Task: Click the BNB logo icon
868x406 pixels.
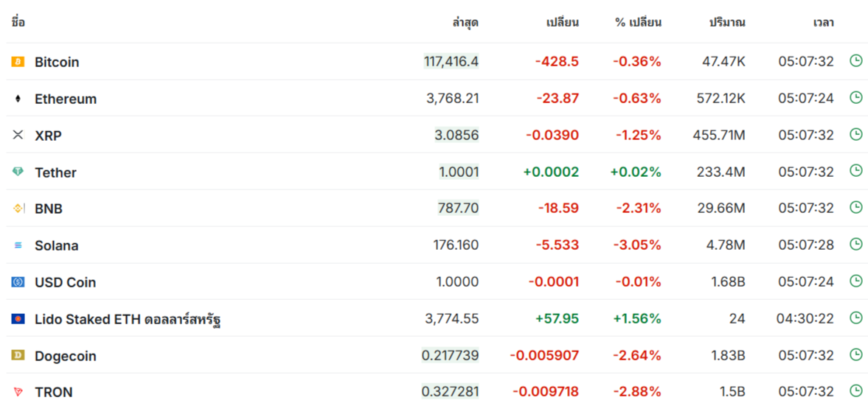Action: pyautogui.click(x=18, y=209)
